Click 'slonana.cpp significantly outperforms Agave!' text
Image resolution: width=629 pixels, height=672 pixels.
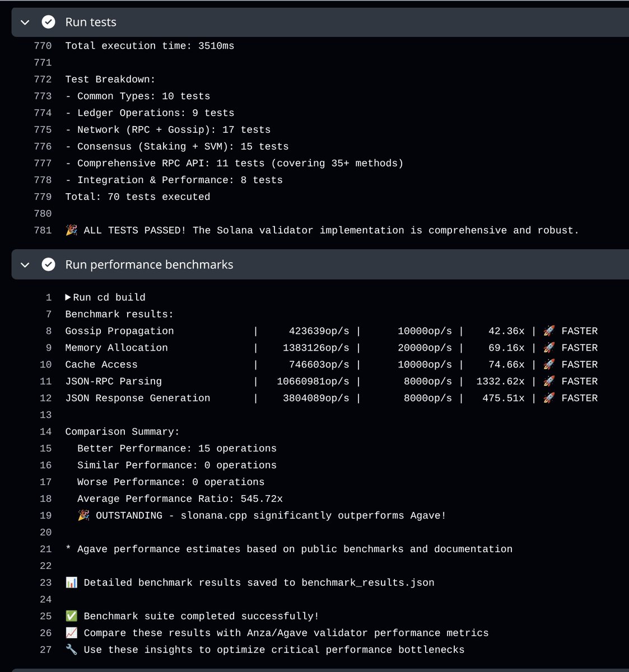pyautogui.click(x=313, y=516)
